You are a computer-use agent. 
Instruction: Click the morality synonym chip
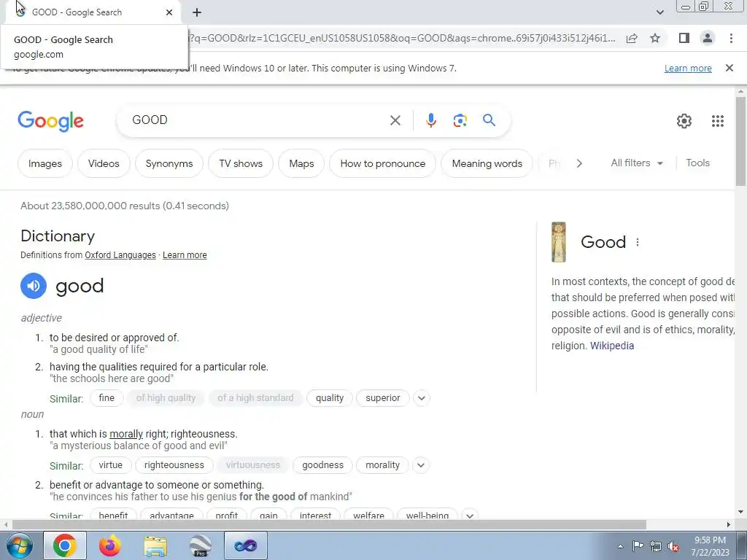pyautogui.click(x=382, y=465)
